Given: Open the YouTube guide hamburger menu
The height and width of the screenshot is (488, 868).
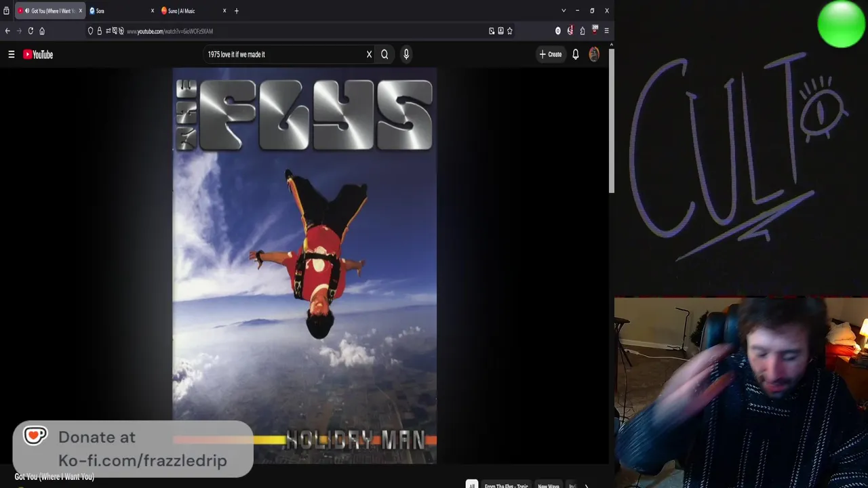Looking at the screenshot, I should tap(12, 54).
